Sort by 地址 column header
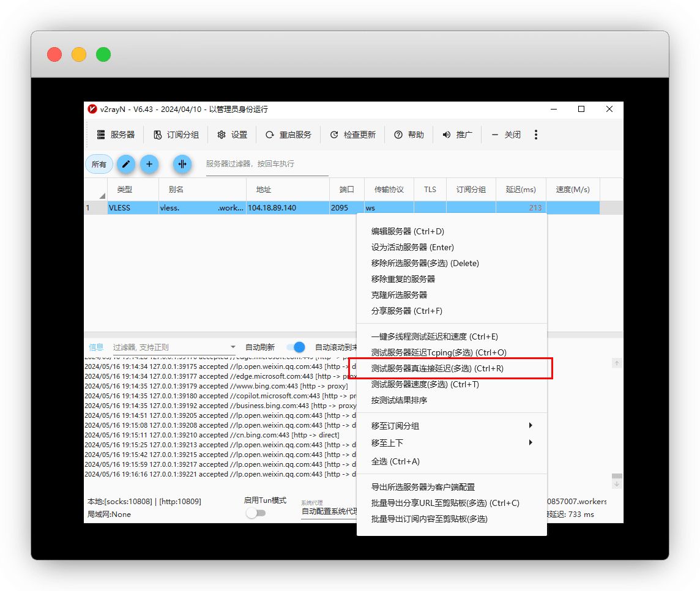 (x=288, y=190)
